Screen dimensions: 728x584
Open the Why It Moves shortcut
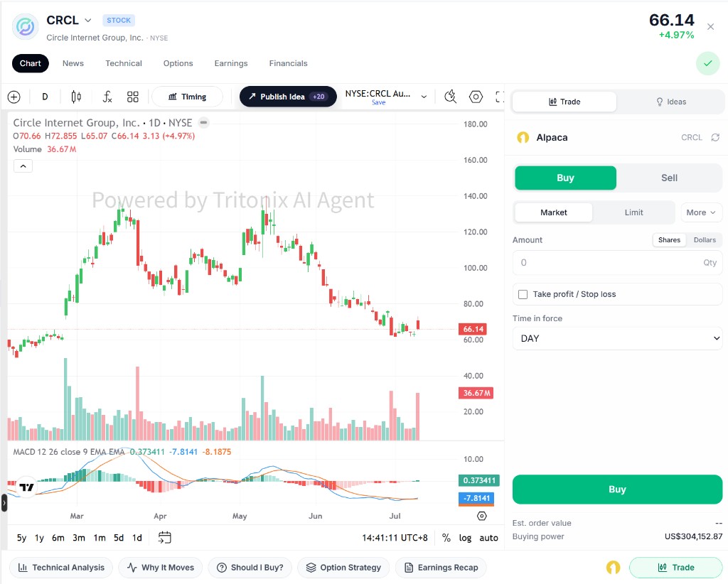[x=160, y=567]
